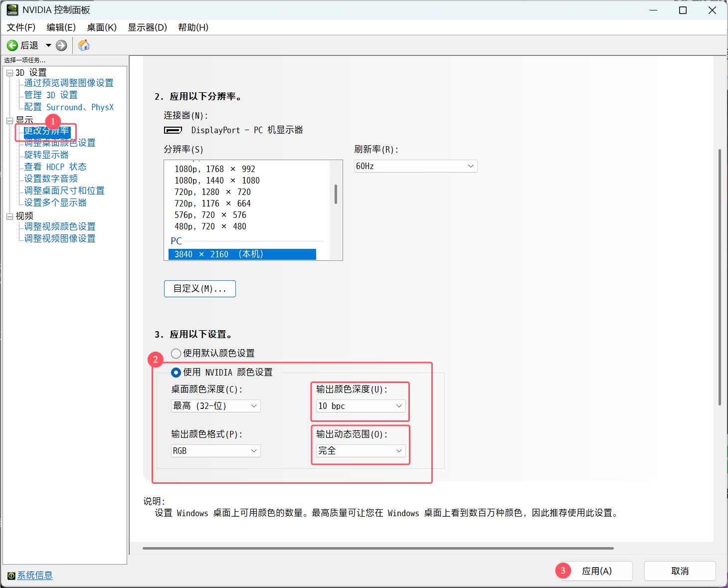This screenshot has height=588, width=728.
Task: Click the system information icon at bottom left
Action: click(11, 576)
